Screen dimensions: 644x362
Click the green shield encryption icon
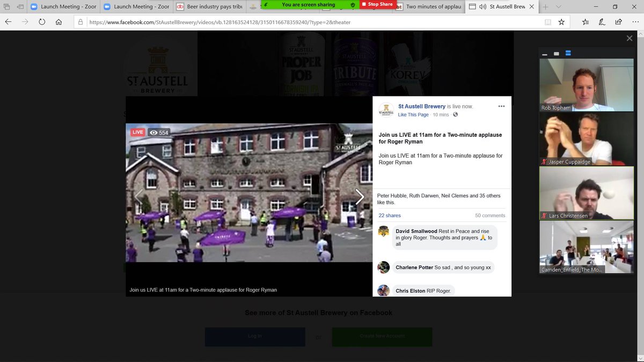click(x=353, y=4)
